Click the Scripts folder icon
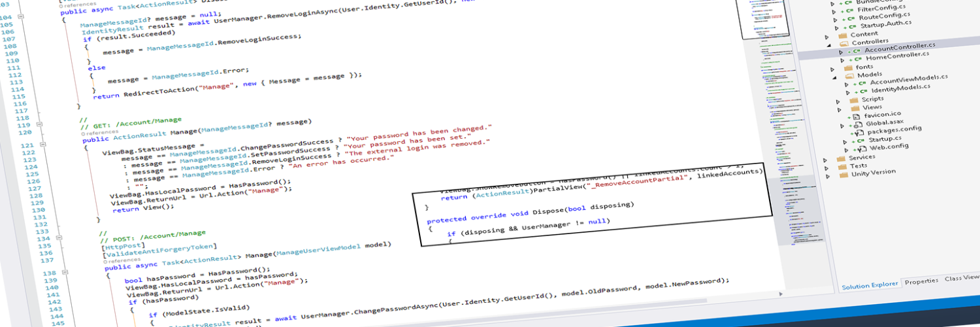Image resolution: width=980 pixels, height=327 pixels. coord(853,100)
